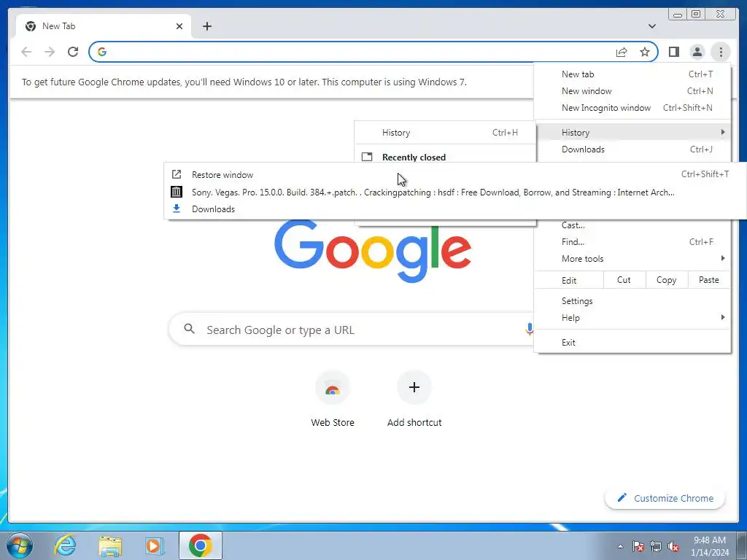Click the Restore window icon
The width and height of the screenshot is (747, 560).
click(177, 174)
